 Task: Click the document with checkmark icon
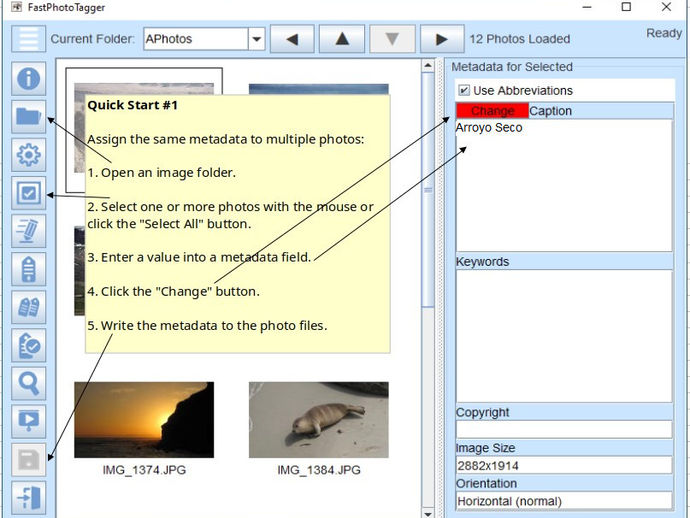tap(29, 345)
